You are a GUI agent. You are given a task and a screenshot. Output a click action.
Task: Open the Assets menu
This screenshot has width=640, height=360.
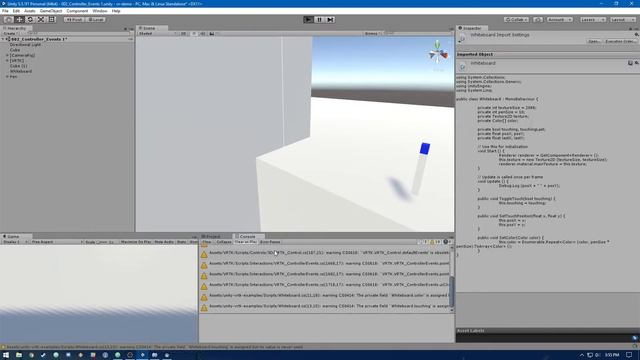30,11
